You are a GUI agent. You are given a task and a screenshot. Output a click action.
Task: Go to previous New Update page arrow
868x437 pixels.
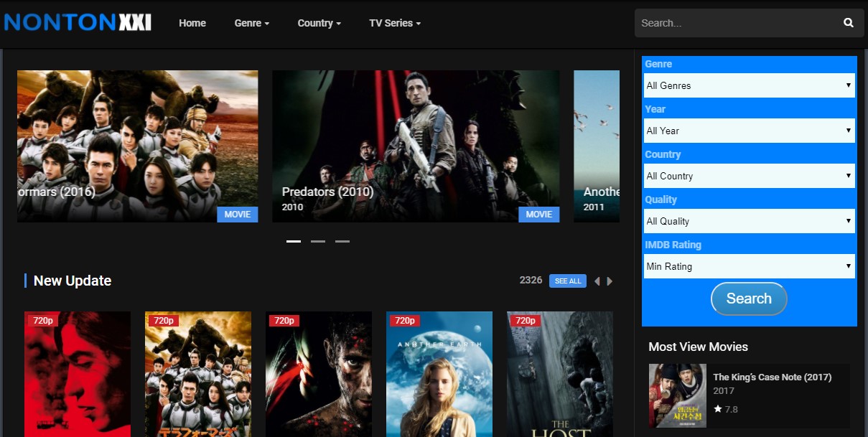tap(597, 281)
